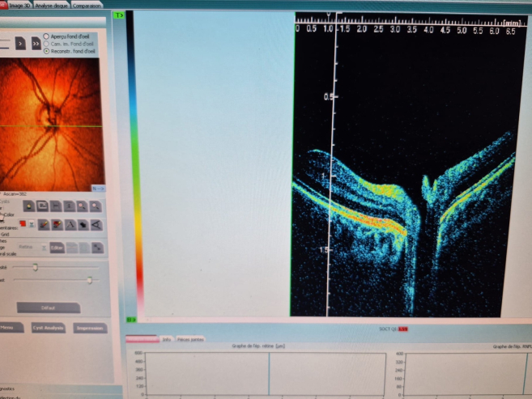Select the black filled shape tool
Viewport: 532px width, 399px height.
point(83,224)
